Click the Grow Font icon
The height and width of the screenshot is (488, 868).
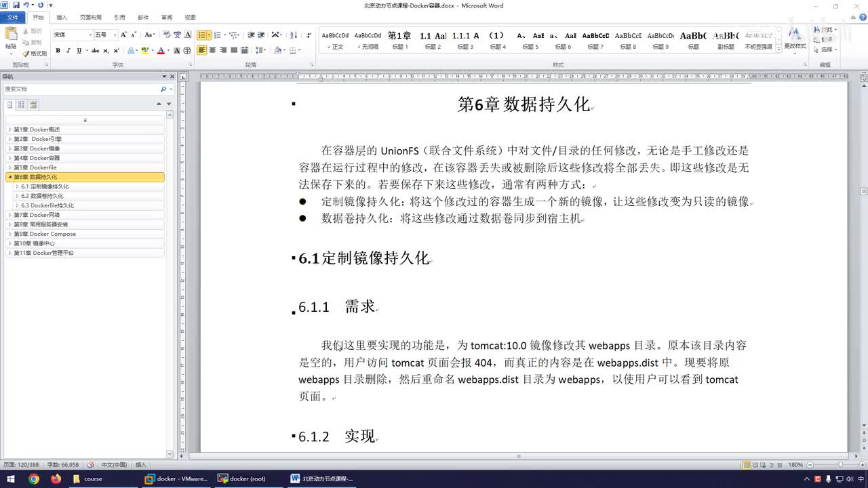[x=123, y=35]
